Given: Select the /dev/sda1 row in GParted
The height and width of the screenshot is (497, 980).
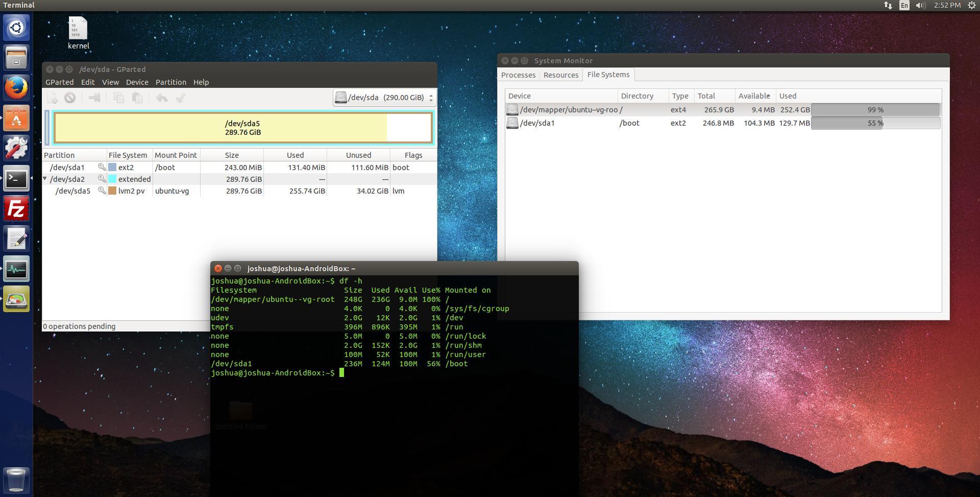Looking at the screenshot, I should pyautogui.click(x=239, y=167).
